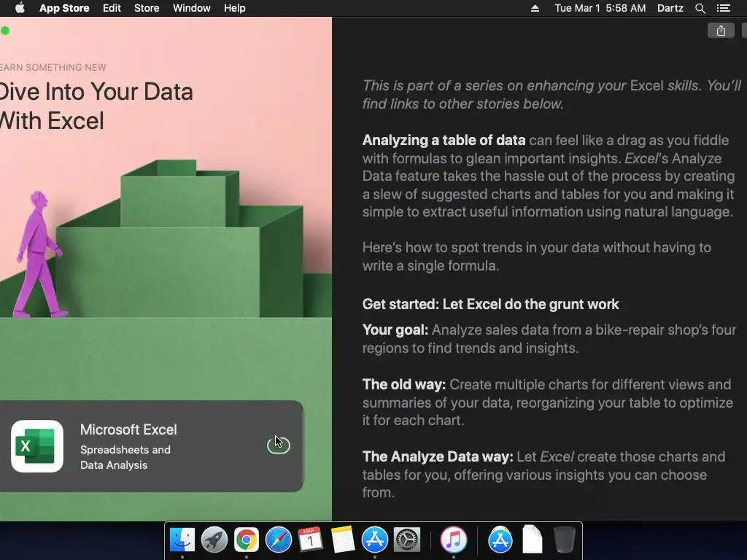Click the Dartz user name in menu bar
The width and height of the screenshot is (747, 560).
pos(670,8)
